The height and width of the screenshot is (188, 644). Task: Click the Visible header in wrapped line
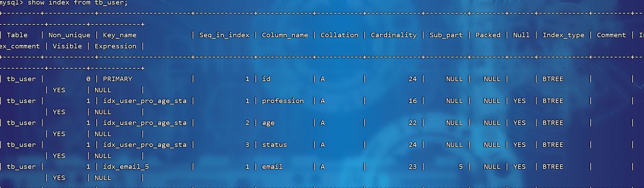point(67,46)
